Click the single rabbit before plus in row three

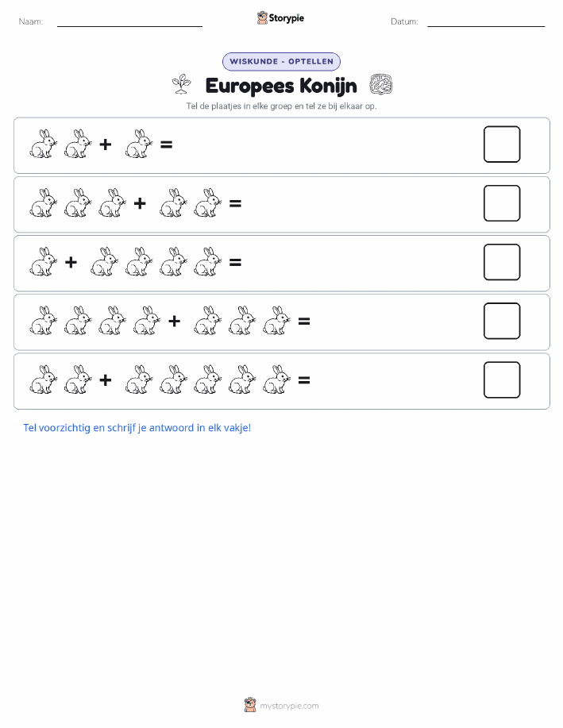point(43,262)
